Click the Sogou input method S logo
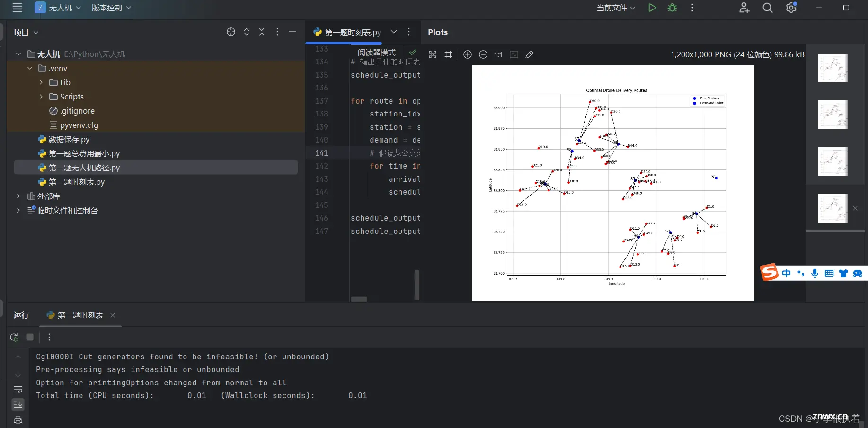This screenshot has height=428, width=868. coord(769,272)
